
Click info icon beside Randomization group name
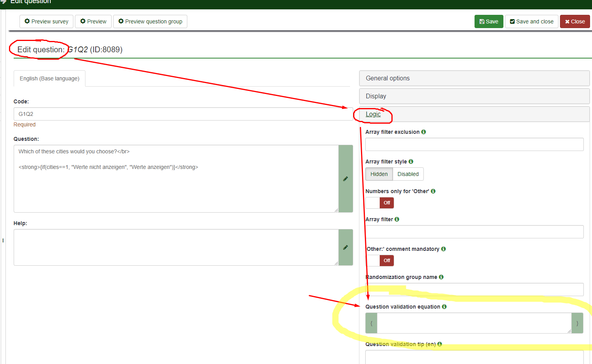click(x=441, y=277)
